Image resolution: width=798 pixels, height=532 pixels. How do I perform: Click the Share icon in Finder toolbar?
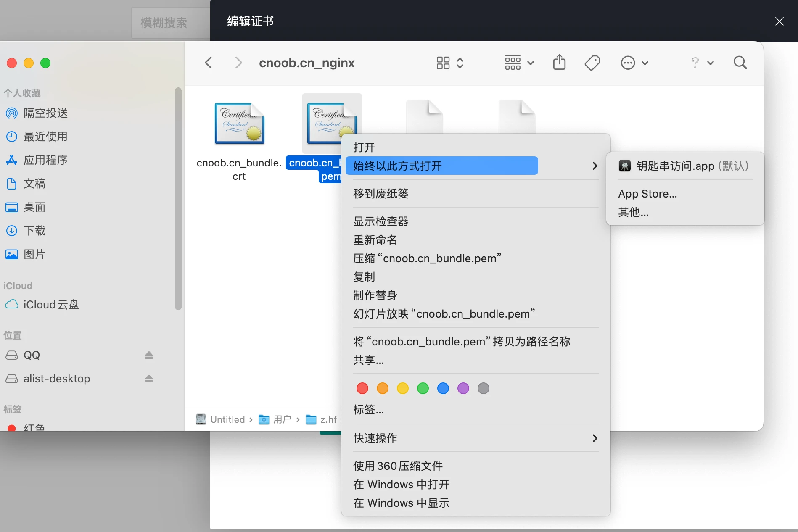tap(559, 63)
